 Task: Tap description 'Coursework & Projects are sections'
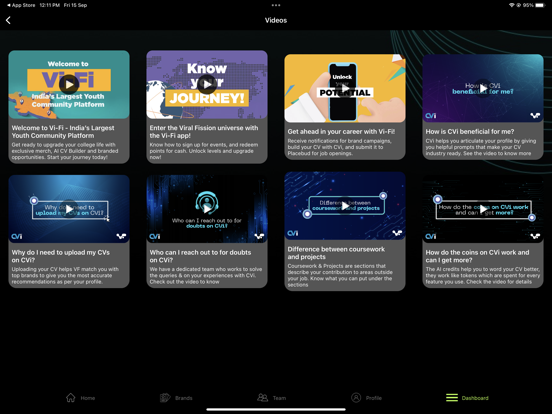pos(340,275)
